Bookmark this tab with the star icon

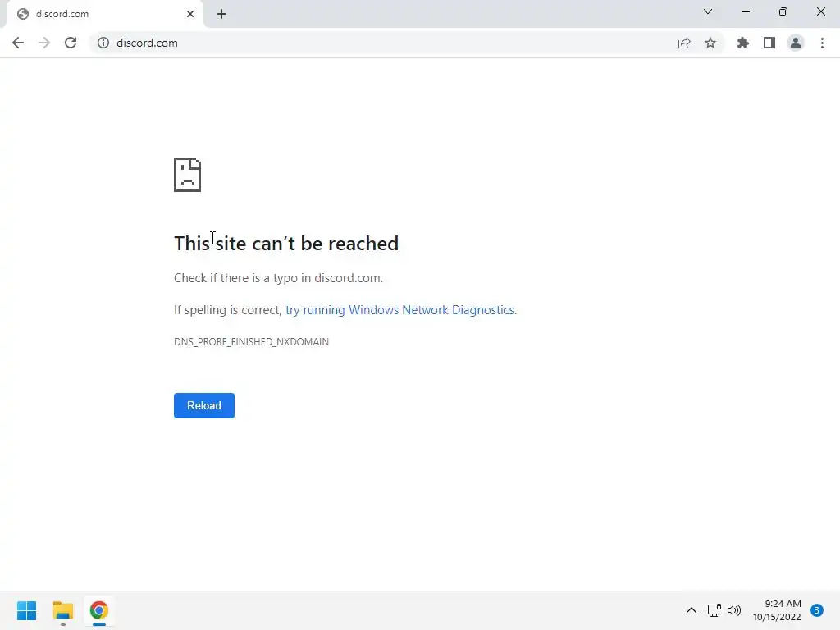(x=710, y=43)
